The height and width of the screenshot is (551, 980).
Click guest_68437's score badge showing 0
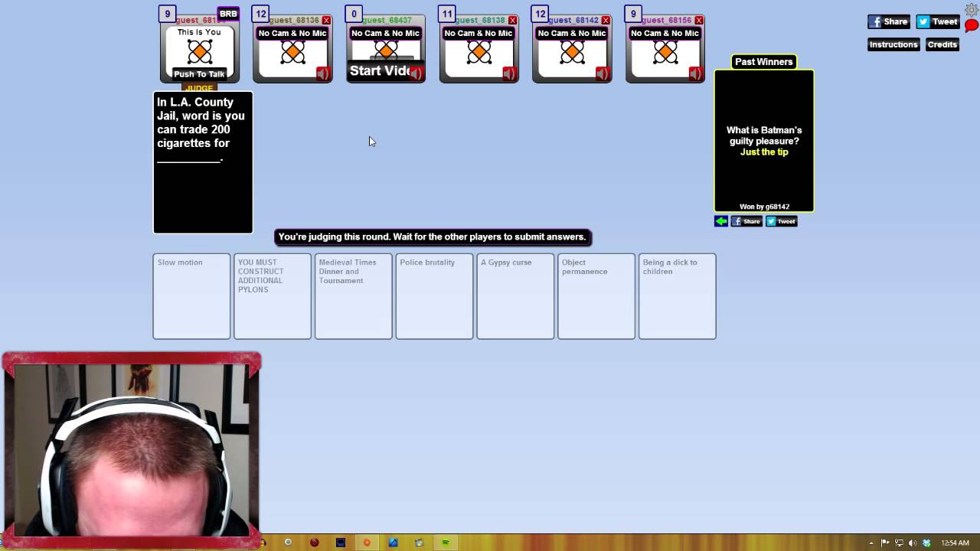354,14
